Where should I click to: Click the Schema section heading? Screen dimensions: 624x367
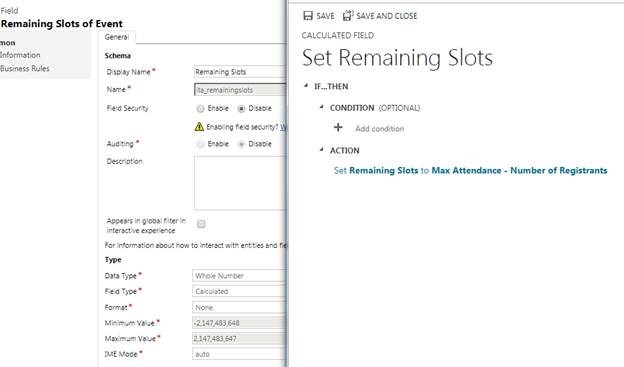117,56
